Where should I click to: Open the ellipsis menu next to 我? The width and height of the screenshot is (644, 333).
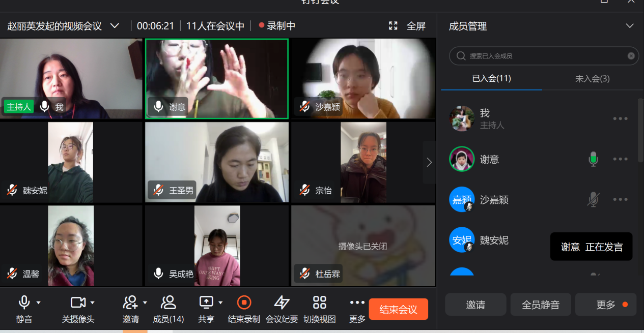click(x=620, y=118)
